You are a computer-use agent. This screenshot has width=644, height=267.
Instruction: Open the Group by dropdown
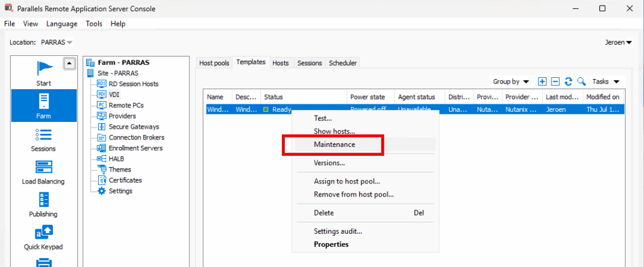pyautogui.click(x=511, y=82)
